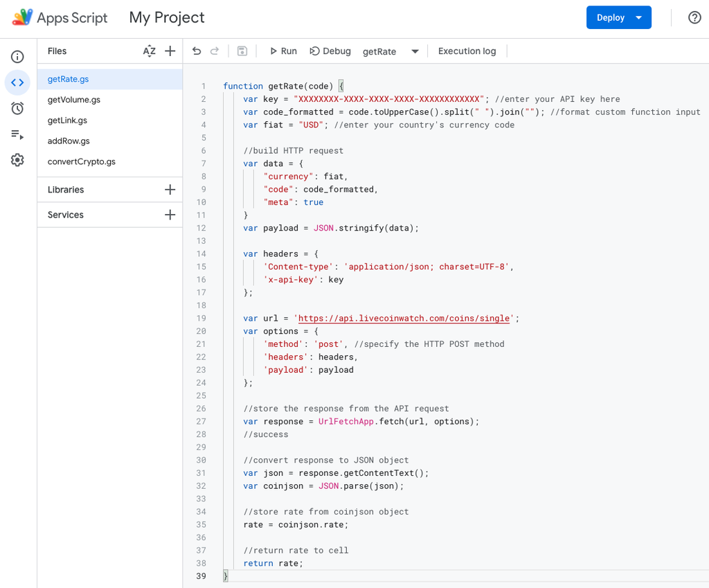Image resolution: width=709 pixels, height=588 pixels.
Task: Open the Triggers clock icon
Action: [17, 108]
